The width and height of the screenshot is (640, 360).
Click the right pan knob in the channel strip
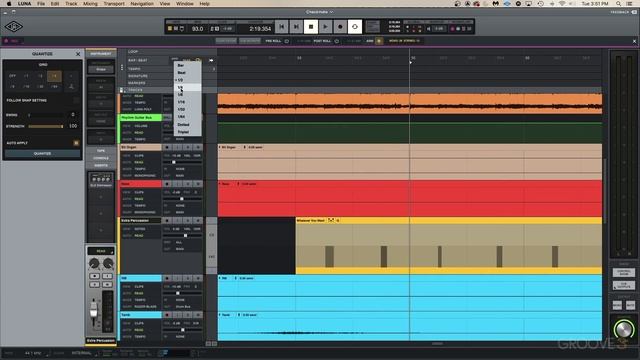coord(108,264)
